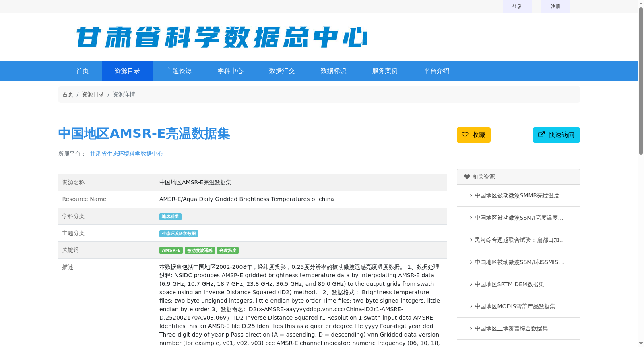Switch to the 数据汇交 navigation tab
This screenshot has height=347, width=644.
coord(282,71)
